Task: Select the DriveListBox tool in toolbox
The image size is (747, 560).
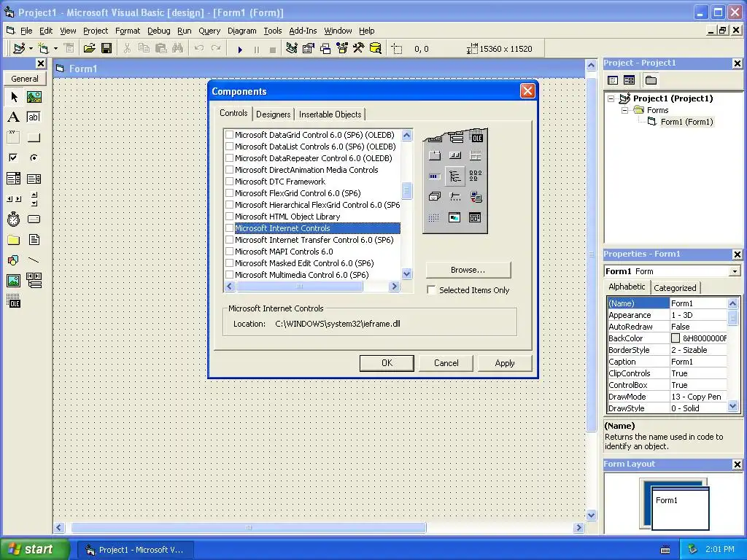Action: click(x=34, y=219)
